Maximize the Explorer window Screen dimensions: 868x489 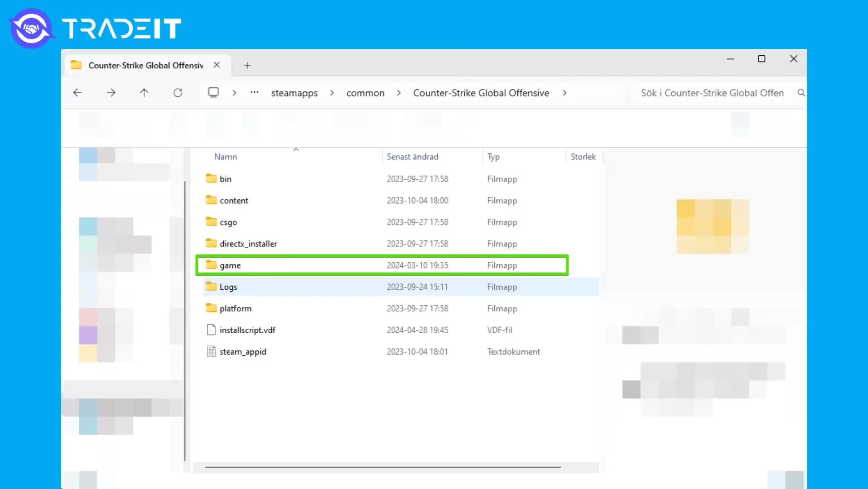click(762, 59)
